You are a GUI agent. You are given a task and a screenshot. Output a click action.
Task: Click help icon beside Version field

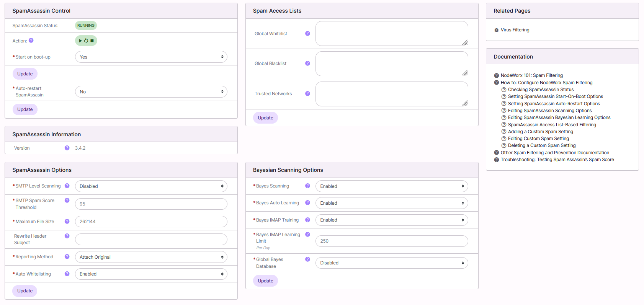click(x=67, y=148)
